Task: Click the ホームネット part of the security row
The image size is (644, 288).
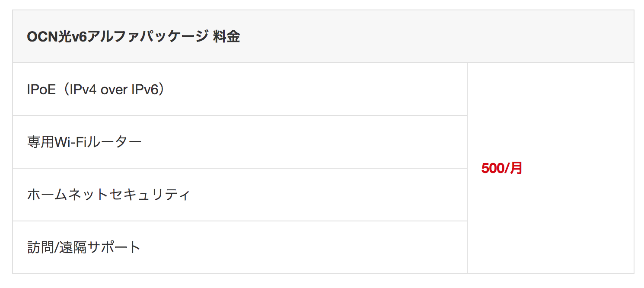Action: click(x=67, y=195)
